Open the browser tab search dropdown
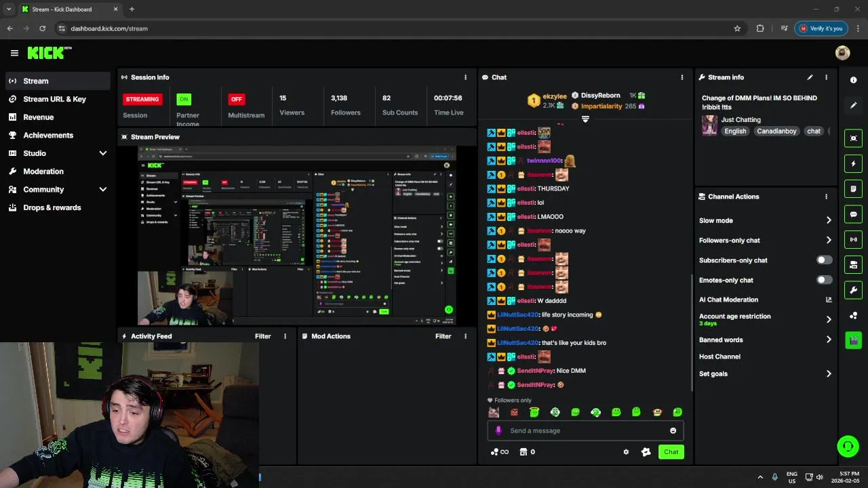This screenshot has width=868, height=488. tap(9, 9)
